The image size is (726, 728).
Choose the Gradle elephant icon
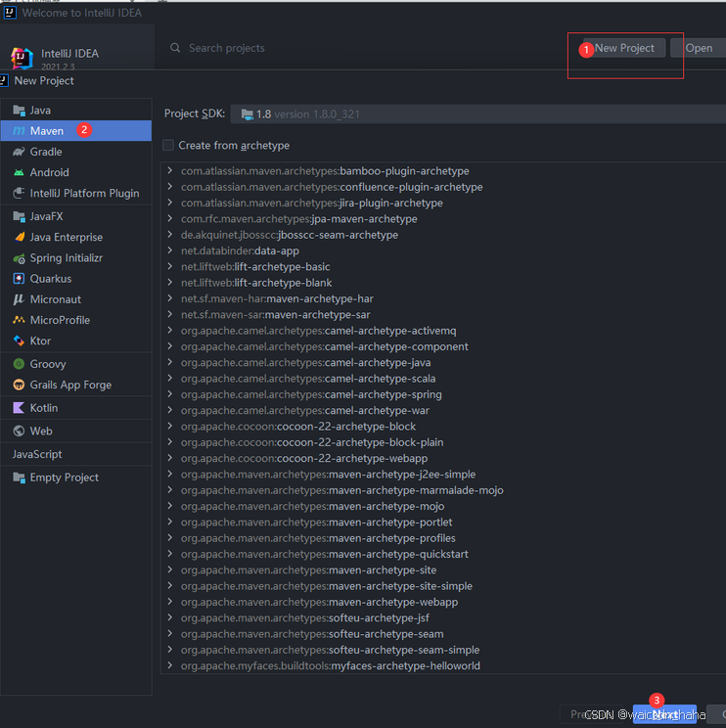(19, 152)
